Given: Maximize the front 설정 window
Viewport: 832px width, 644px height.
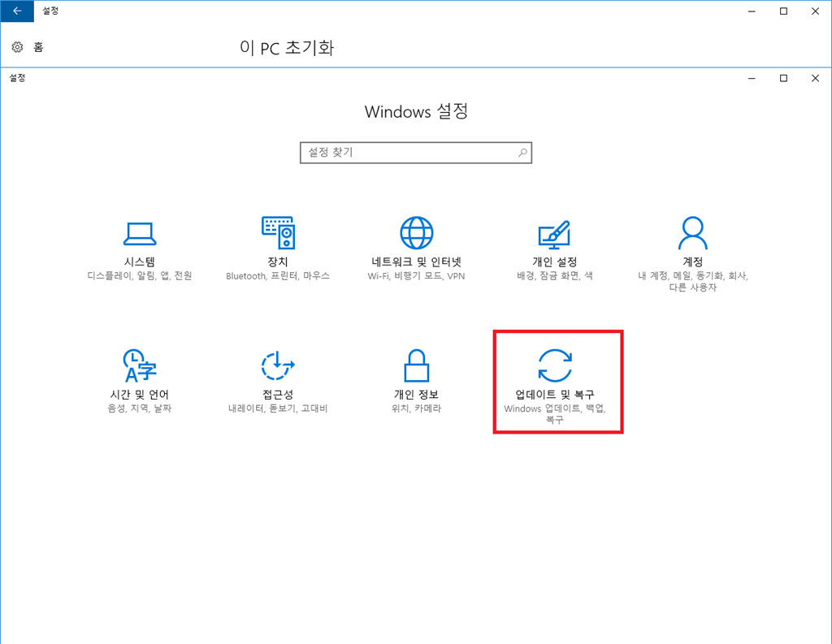Looking at the screenshot, I should (783, 79).
